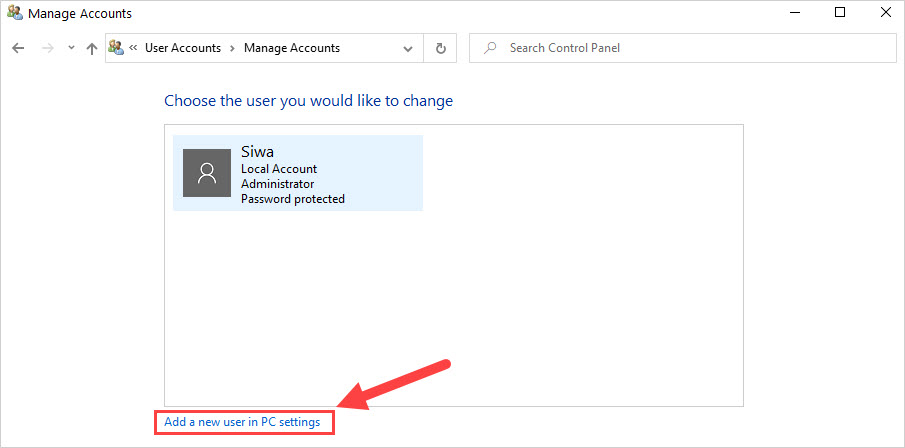
Task: Click the search magnifier icon
Action: pos(490,48)
